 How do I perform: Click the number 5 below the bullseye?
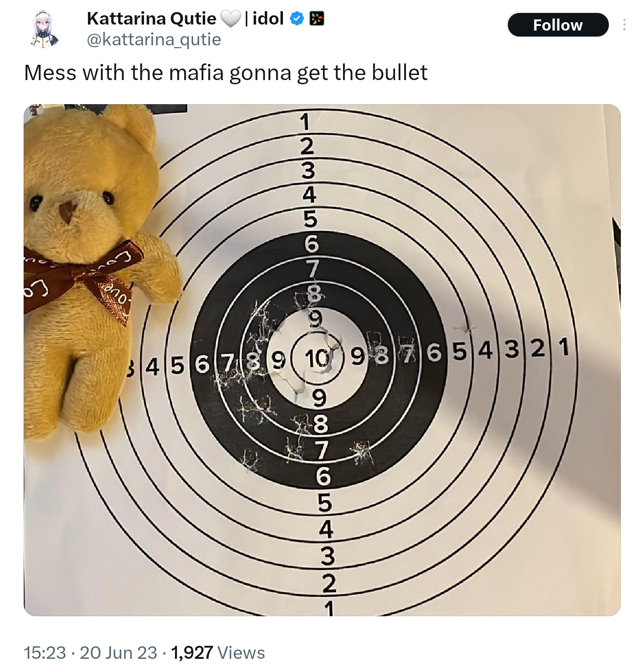[324, 502]
